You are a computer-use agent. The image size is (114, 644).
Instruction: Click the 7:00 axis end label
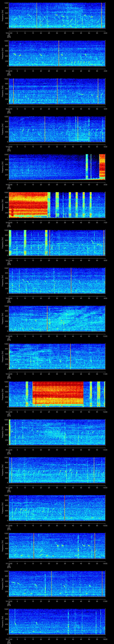click(x=105, y=223)
